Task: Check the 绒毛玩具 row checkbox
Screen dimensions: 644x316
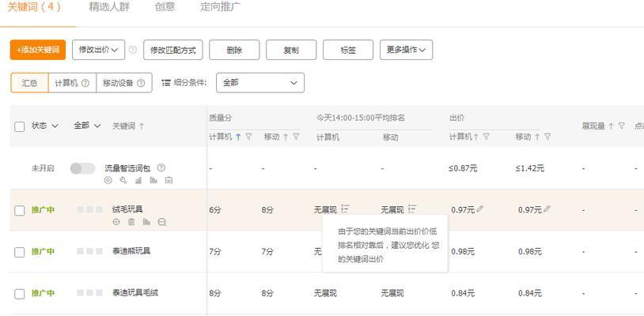Action: click(19, 211)
